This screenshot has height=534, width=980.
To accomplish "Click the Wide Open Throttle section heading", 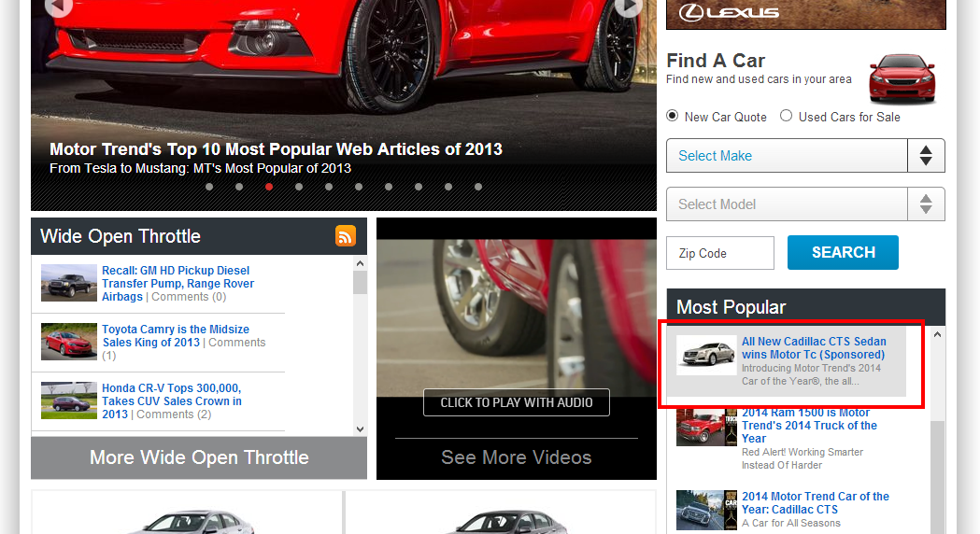I will [x=121, y=236].
